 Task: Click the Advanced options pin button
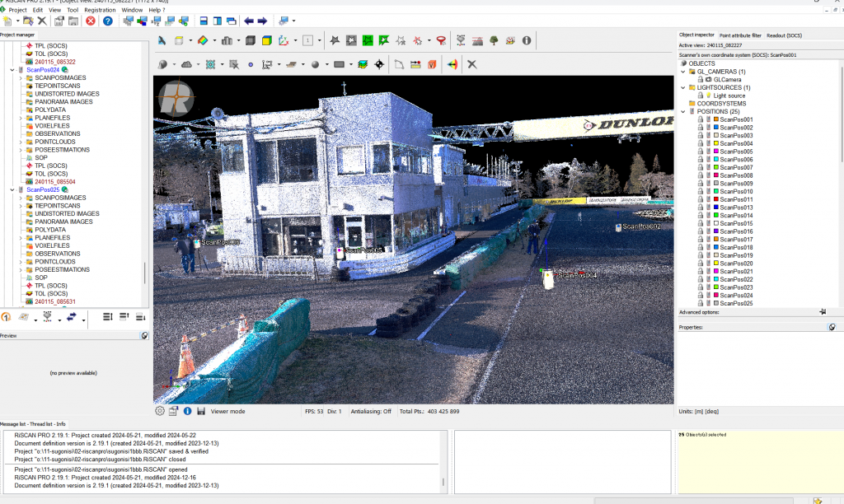click(822, 312)
